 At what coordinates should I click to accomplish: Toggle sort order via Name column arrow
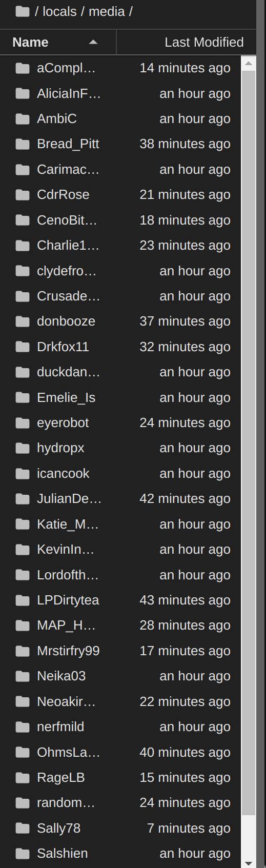pos(93,42)
